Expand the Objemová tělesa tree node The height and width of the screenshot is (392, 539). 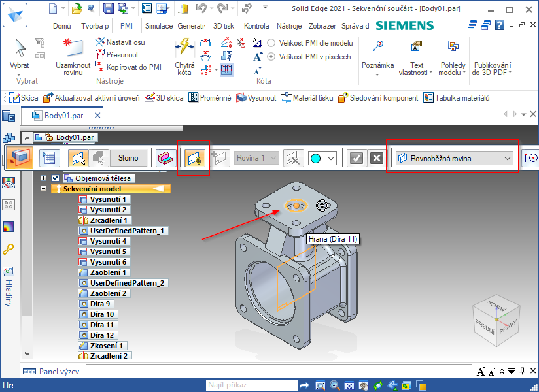point(44,178)
